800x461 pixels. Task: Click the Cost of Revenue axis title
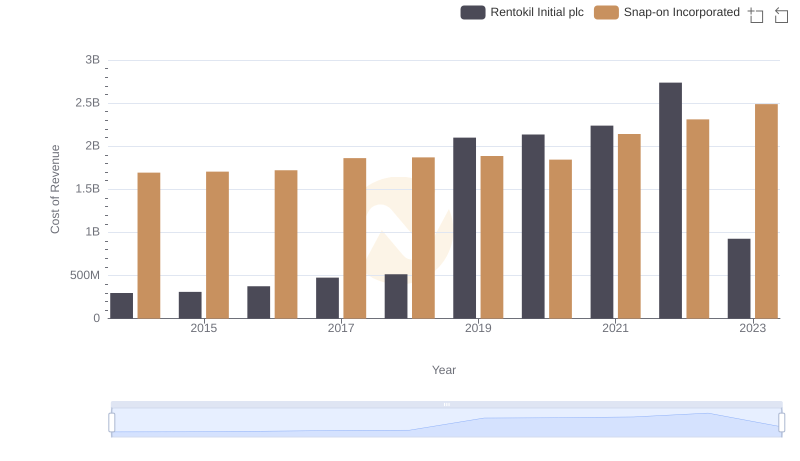(x=56, y=189)
